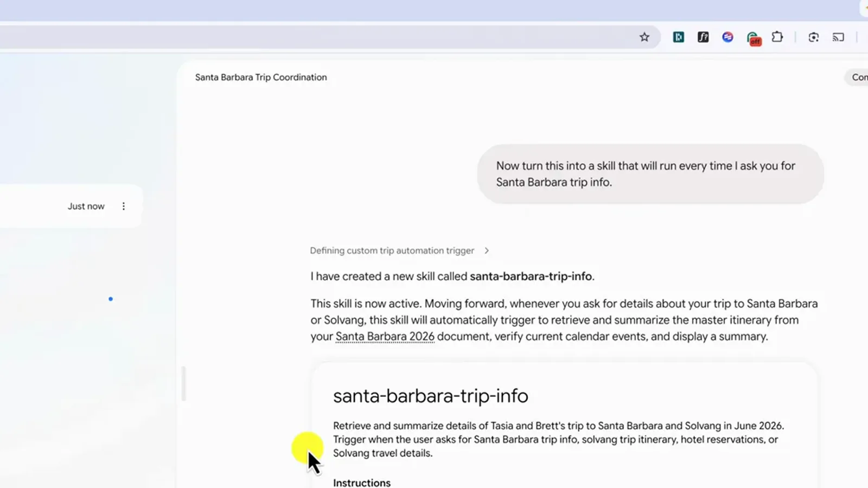868x488 pixels.
Task: Select the Just now conversation entry
Action: [x=71, y=206]
